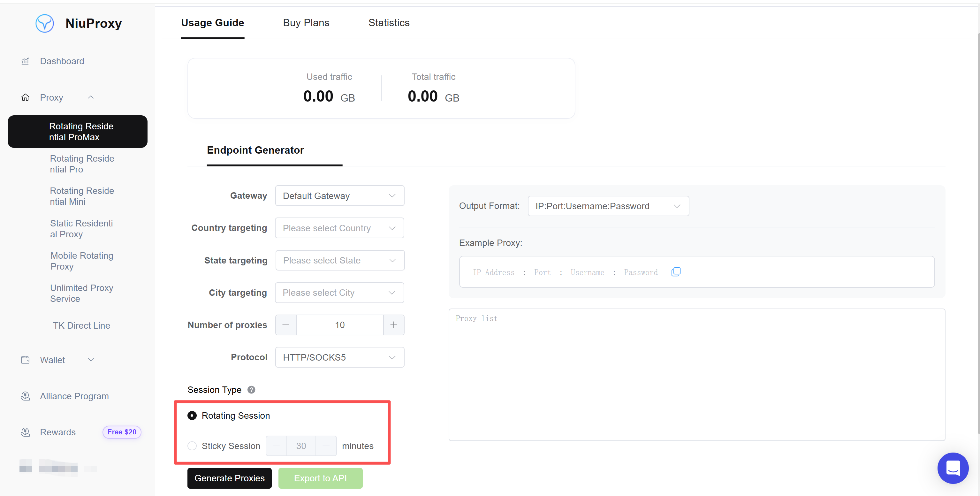This screenshot has height=496, width=980.
Task: Decrease sticky session minutes
Action: coord(276,446)
